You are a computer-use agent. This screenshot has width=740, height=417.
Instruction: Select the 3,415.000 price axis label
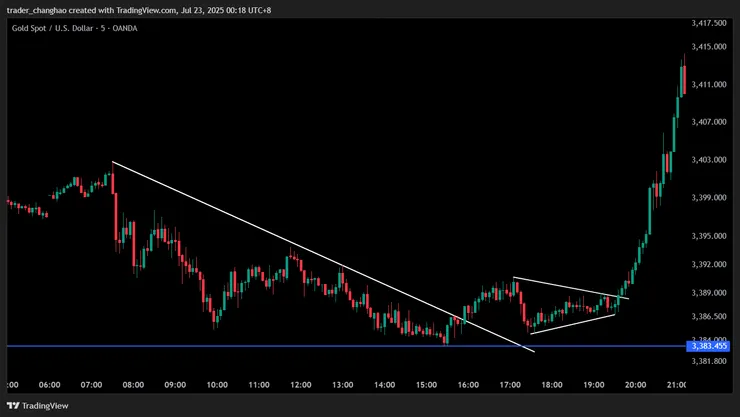[709, 46]
